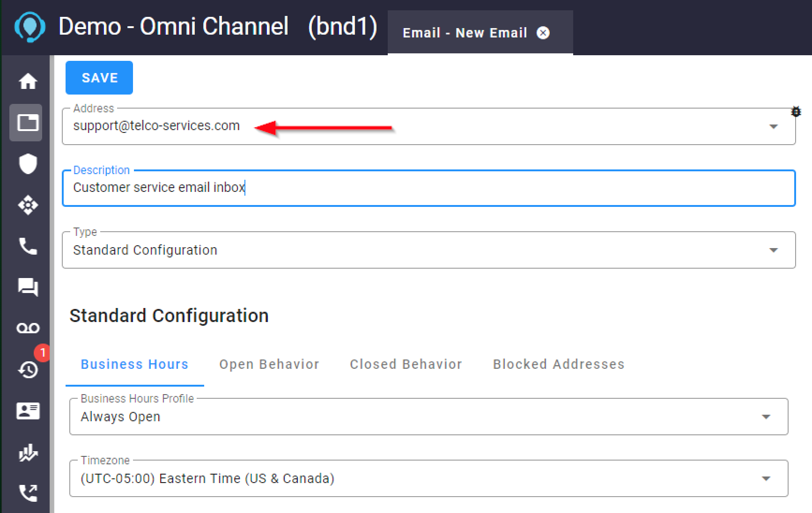
Task: Switch to the Closed Behavior tab
Action: (406, 365)
